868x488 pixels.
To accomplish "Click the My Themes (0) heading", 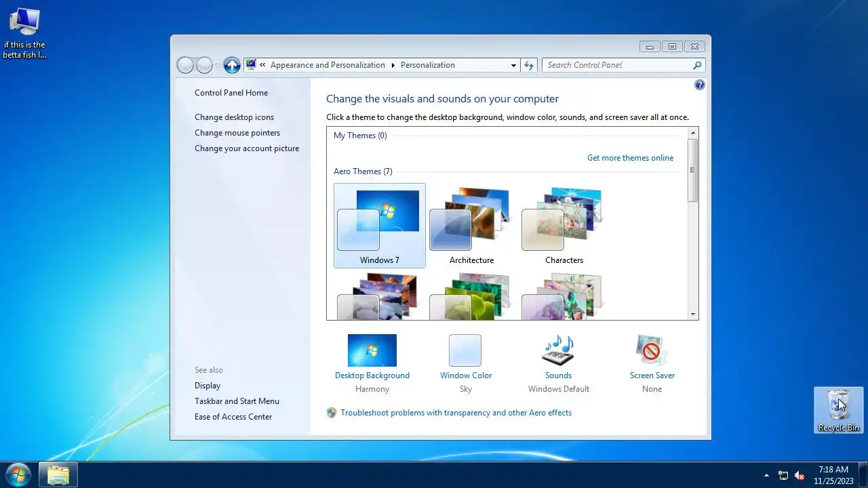I will [360, 136].
